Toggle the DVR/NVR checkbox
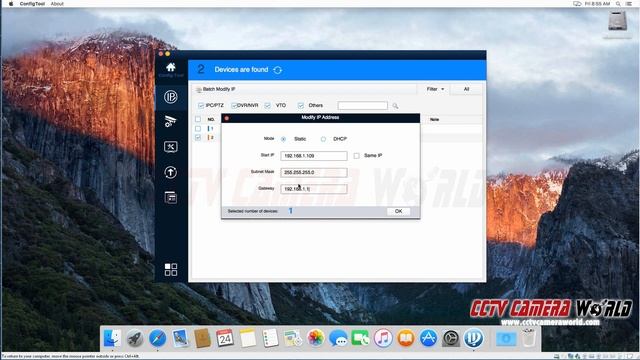The image size is (640, 360). [234, 105]
